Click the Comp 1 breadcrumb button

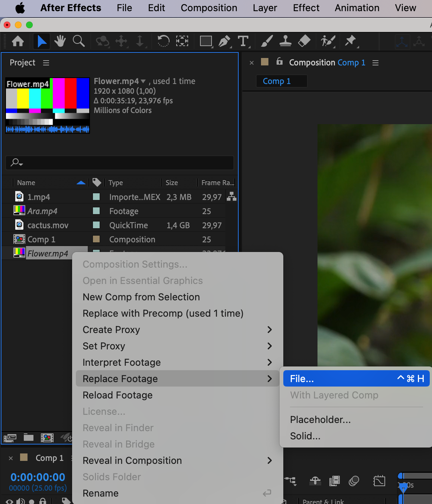point(277,81)
